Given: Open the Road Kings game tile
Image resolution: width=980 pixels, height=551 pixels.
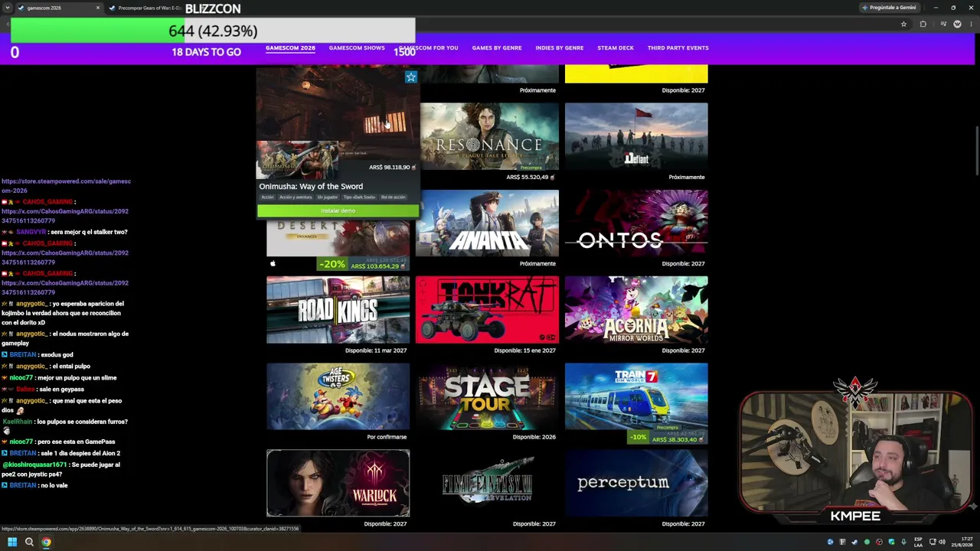Looking at the screenshot, I should pyautogui.click(x=338, y=310).
